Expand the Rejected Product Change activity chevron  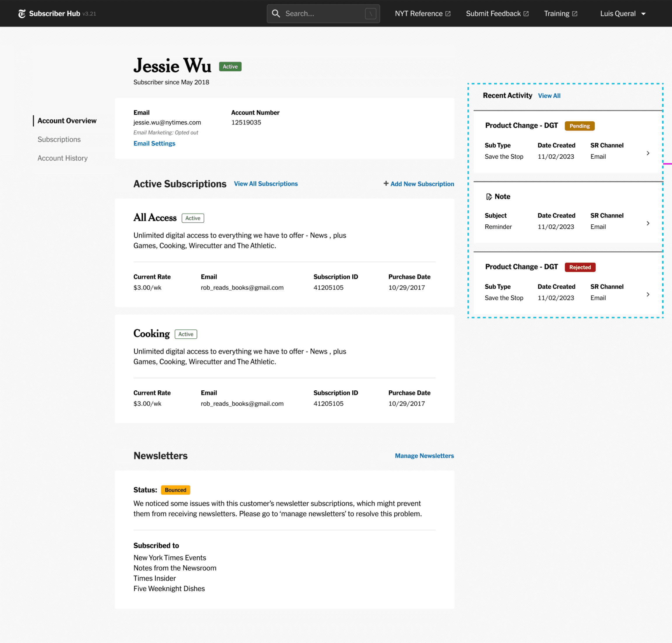click(648, 294)
